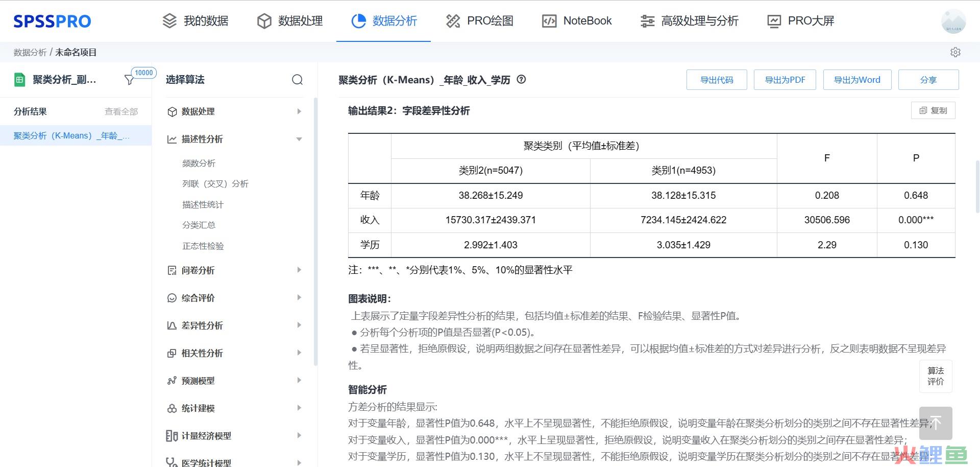
Task: Expand the 差异性分析 category arrow
Action: [299, 325]
